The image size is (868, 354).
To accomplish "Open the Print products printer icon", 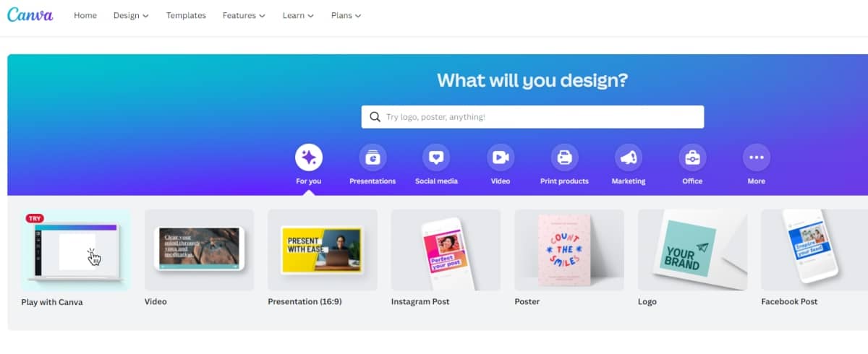I will tap(564, 157).
